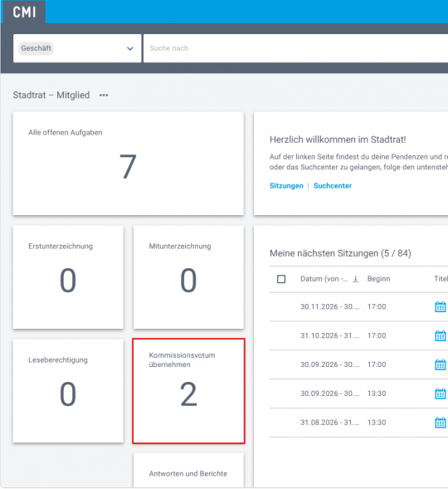
Task: Click the Suche nach search field
Action: click(x=295, y=48)
